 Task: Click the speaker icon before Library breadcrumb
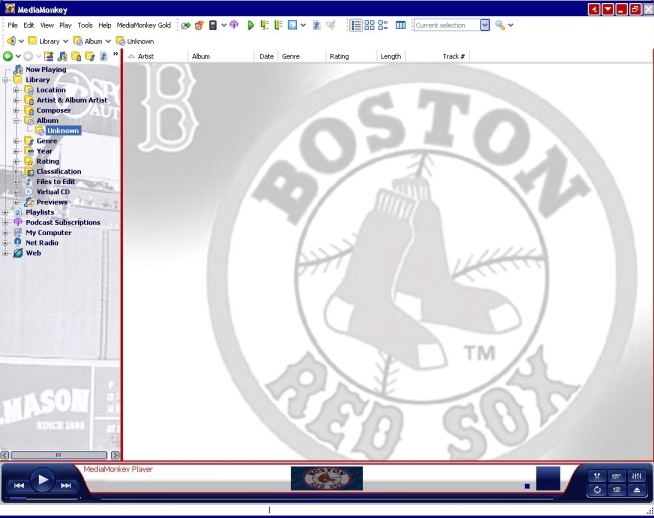click(11, 41)
